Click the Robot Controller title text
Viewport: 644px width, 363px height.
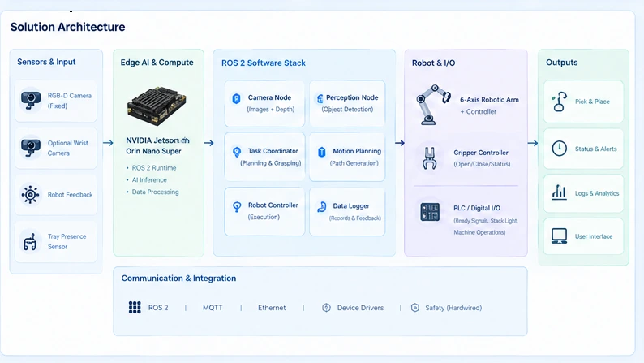coord(273,205)
